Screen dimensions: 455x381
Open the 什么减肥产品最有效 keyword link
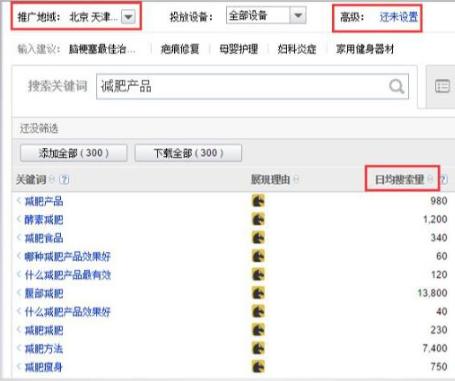68,275
